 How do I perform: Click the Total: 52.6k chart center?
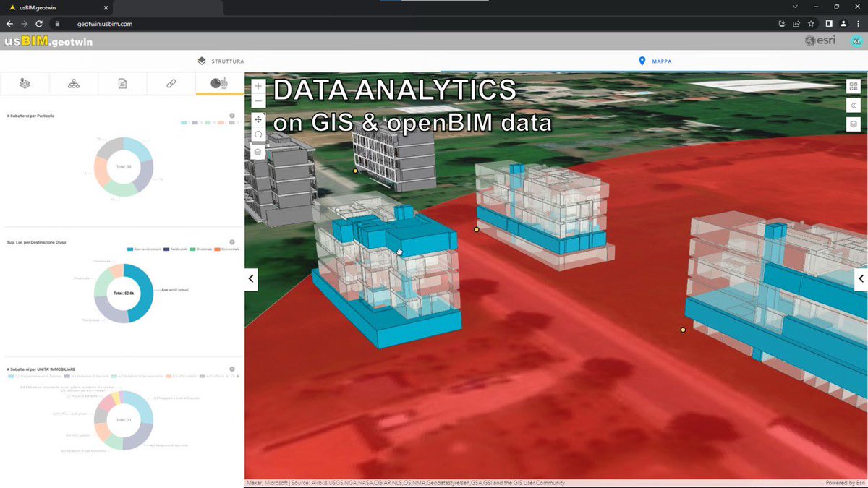tap(124, 293)
